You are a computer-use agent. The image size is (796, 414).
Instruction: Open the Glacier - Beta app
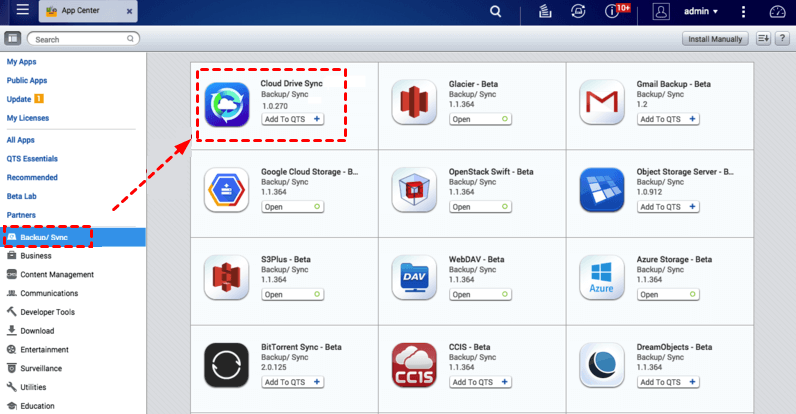click(480, 119)
